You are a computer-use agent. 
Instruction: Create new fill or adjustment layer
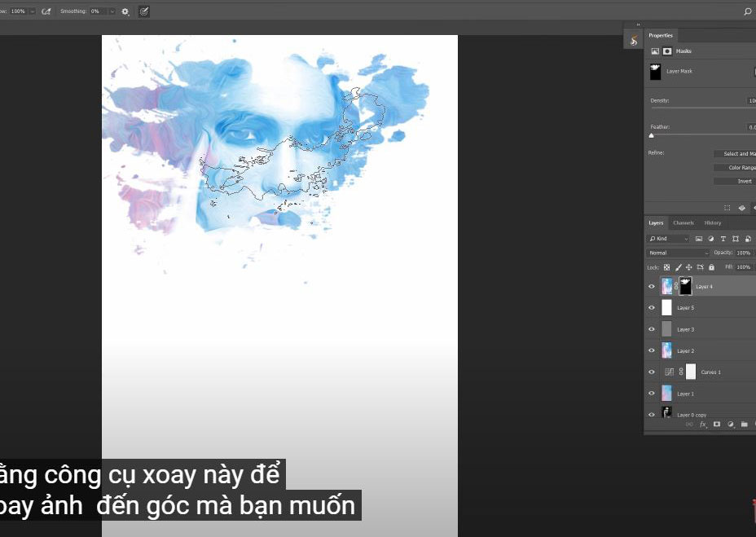(731, 424)
